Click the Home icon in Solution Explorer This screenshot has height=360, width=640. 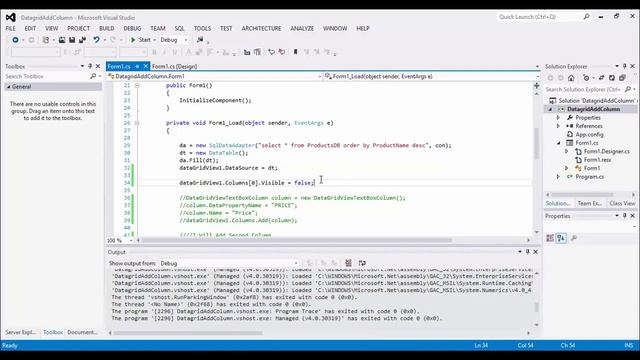pyautogui.click(x=571, y=78)
